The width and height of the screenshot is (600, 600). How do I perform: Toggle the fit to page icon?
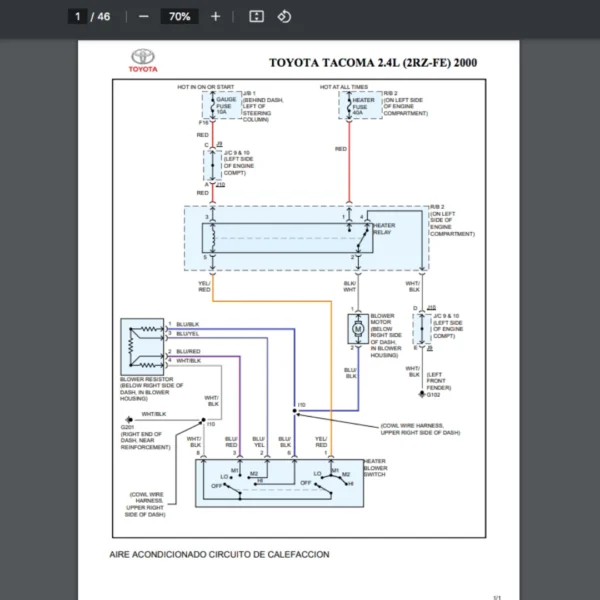(x=256, y=17)
